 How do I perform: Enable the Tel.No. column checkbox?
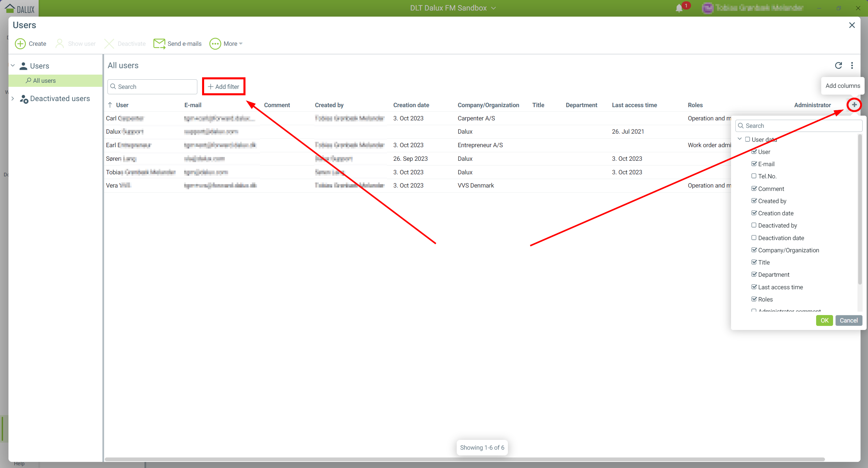point(754,176)
